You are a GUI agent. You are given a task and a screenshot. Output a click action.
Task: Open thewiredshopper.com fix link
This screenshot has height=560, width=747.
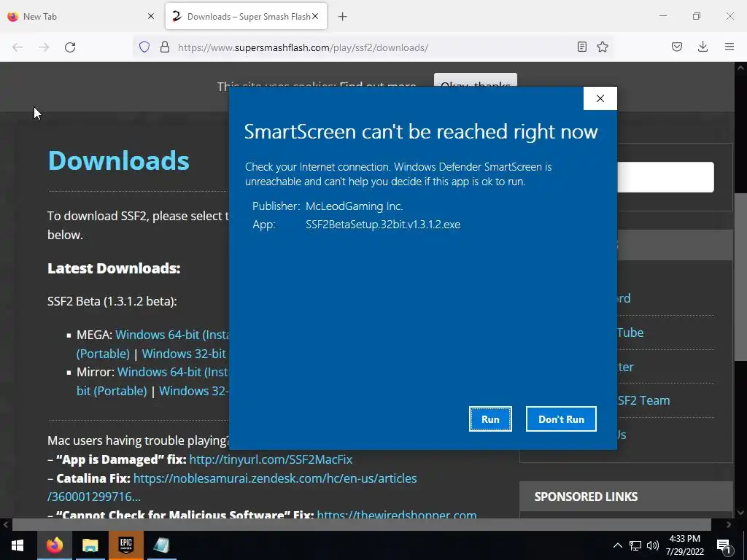point(396,515)
